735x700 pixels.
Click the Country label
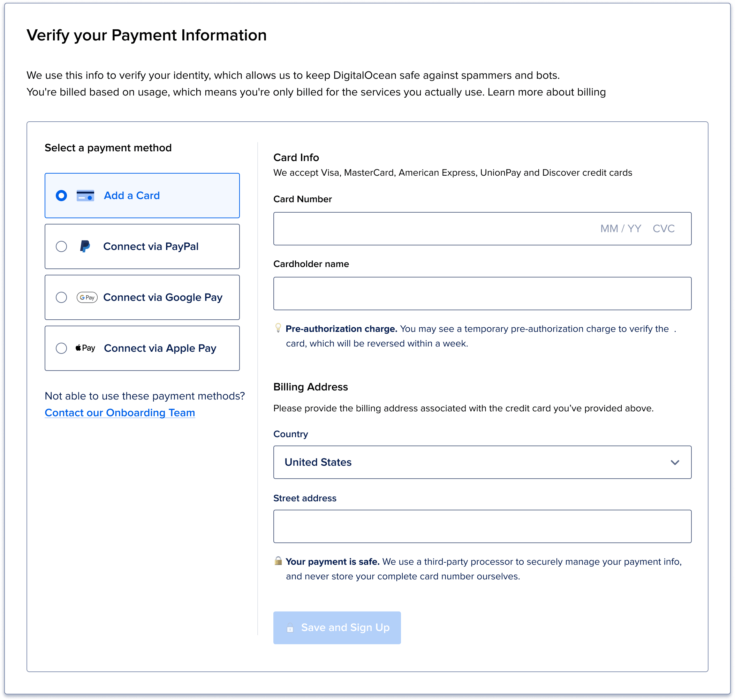(290, 434)
